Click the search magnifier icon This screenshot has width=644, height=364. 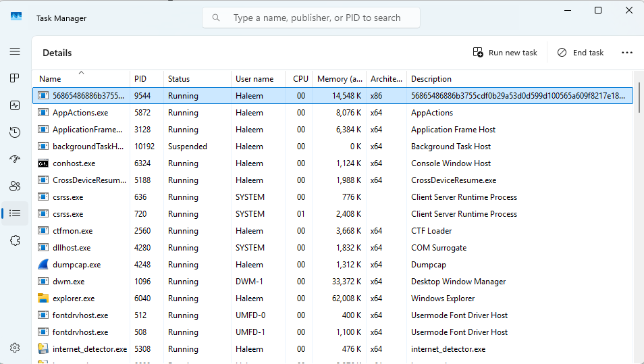(215, 18)
